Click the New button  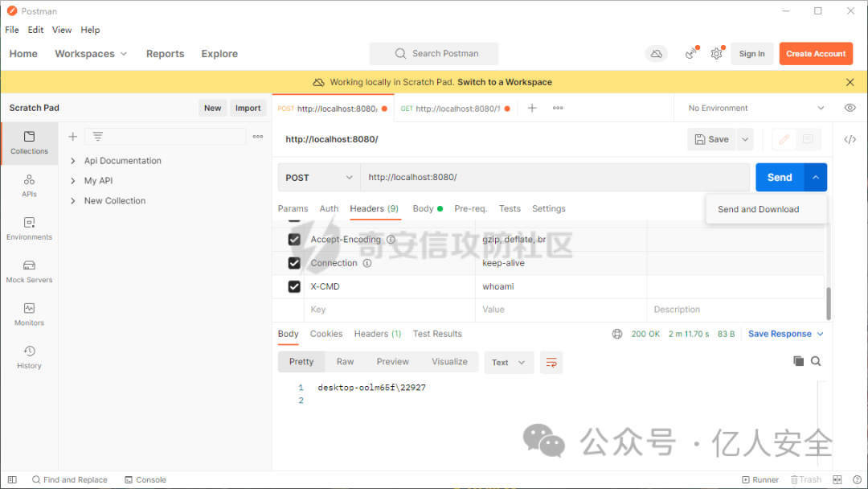[x=212, y=108]
